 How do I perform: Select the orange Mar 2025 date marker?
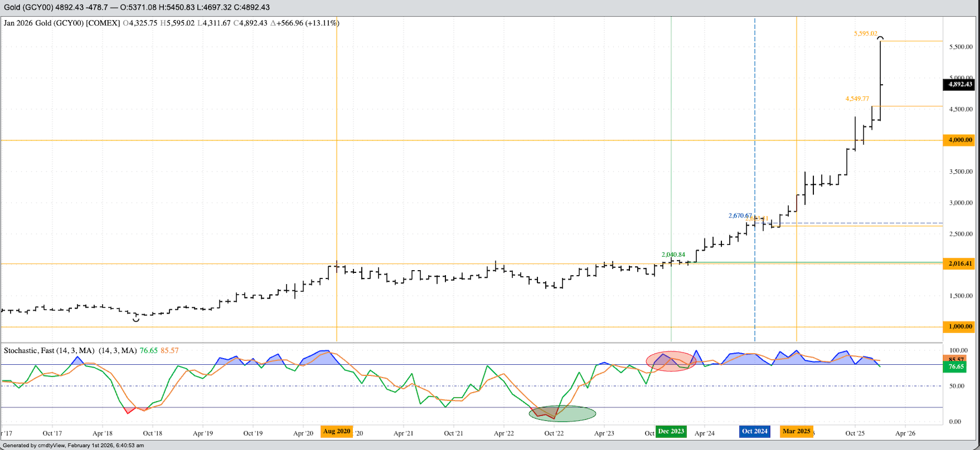click(796, 432)
